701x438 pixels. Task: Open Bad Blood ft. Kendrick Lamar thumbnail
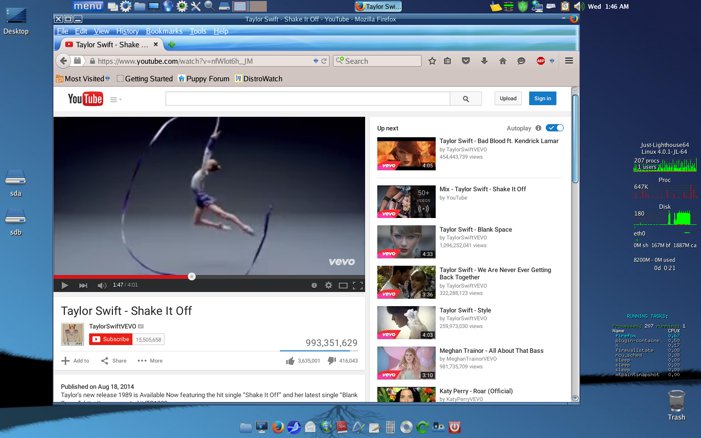click(406, 153)
